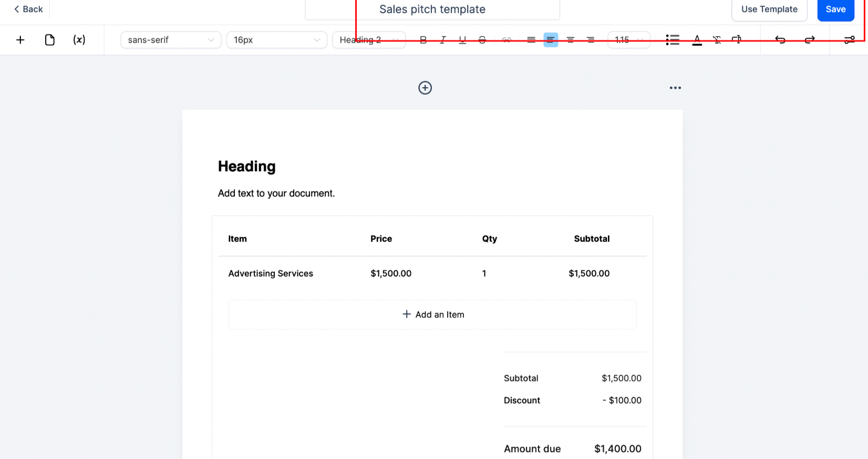Insert a bulleted list
Image resolution: width=868 pixels, height=459 pixels.
[x=673, y=40]
